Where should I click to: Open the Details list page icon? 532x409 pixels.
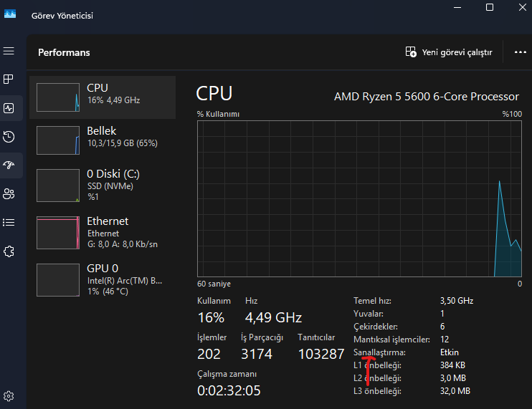9,222
